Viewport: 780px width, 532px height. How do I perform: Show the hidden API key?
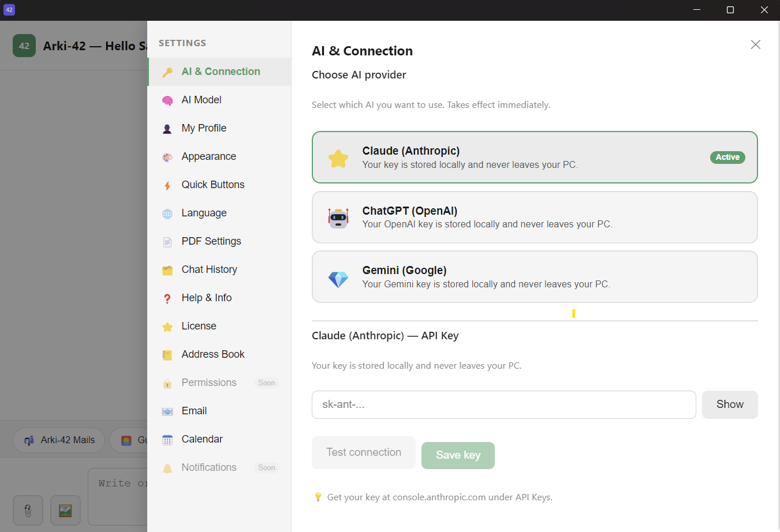(729, 404)
